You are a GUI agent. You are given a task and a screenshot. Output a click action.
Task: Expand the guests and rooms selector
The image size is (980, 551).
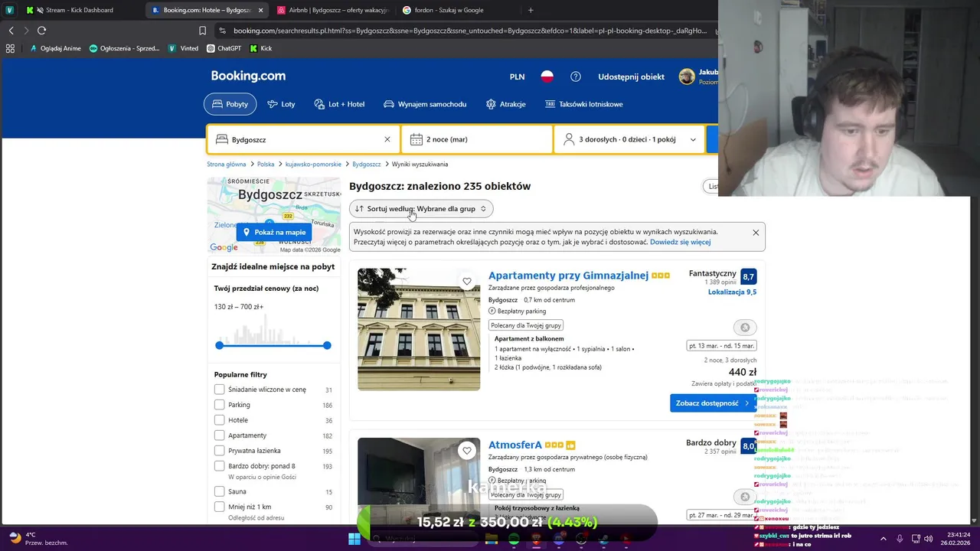[629, 139]
